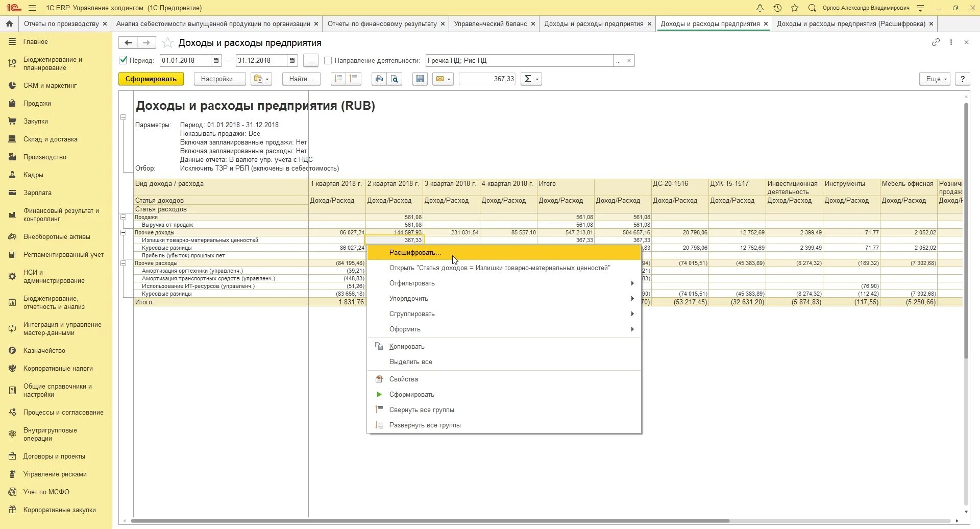
Task: Click the save report floppy disk icon
Action: [x=420, y=79]
